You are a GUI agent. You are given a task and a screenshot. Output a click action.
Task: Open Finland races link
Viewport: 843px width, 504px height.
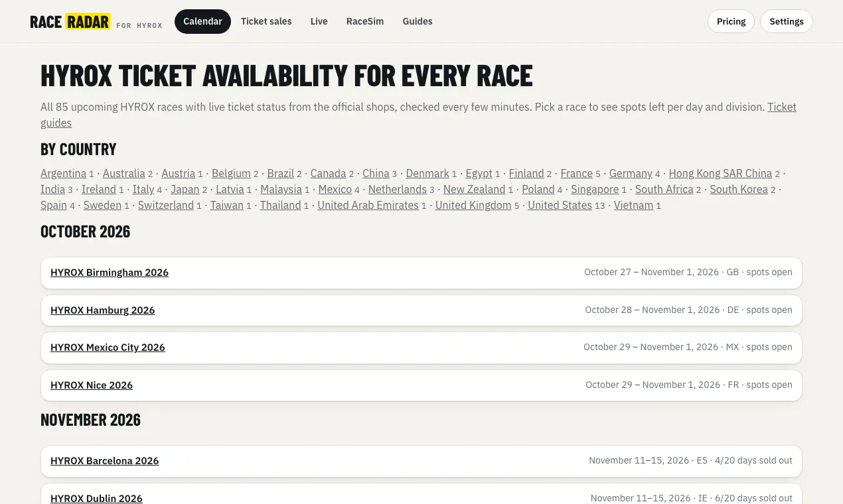click(x=526, y=173)
